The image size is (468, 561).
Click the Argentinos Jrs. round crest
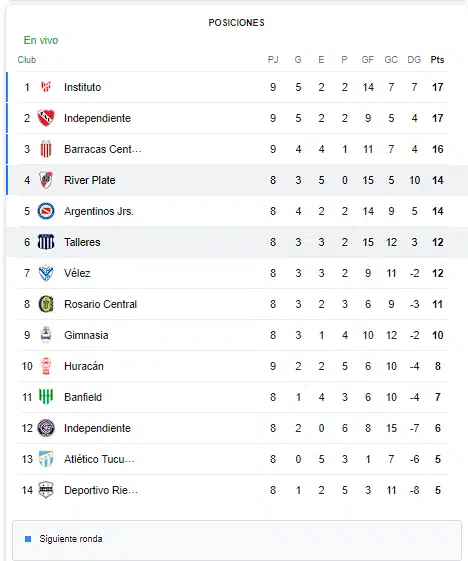click(x=46, y=211)
